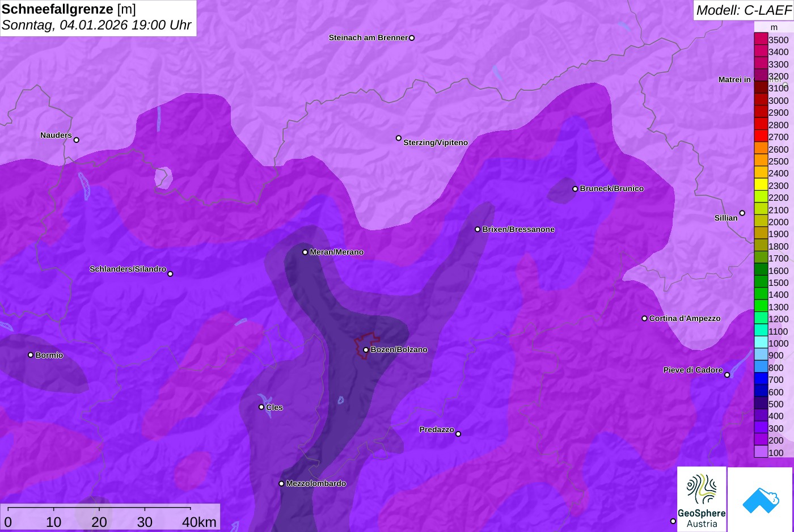
Task: Click the Sillian marker dot
Action: coord(742,213)
